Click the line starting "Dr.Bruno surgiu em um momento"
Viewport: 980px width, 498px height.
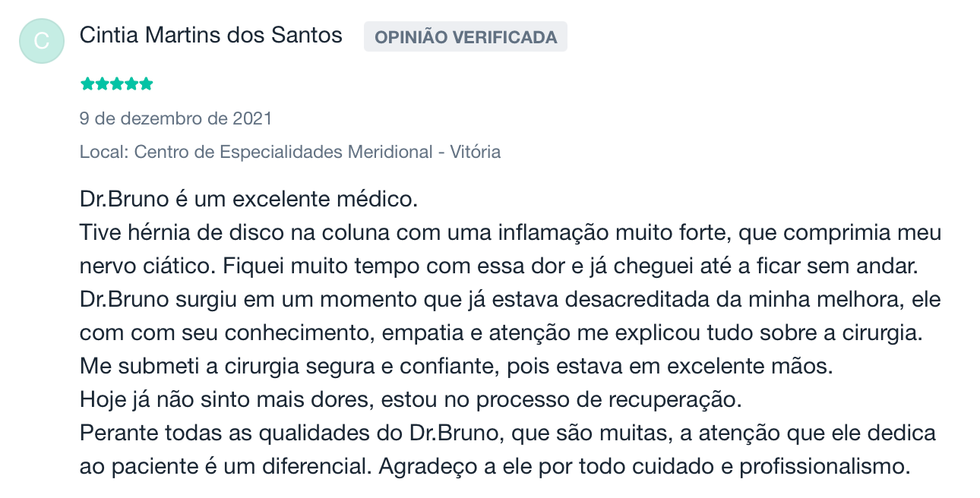coord(511,300)
